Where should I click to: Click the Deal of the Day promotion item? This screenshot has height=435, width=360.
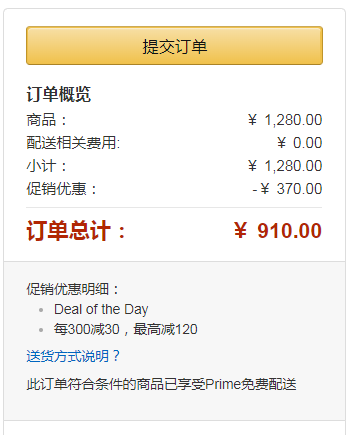click(x=101, y=309)
